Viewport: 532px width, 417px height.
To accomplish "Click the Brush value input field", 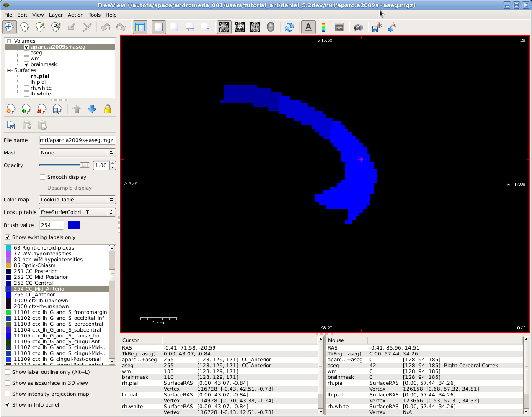I will click(52, 225).
